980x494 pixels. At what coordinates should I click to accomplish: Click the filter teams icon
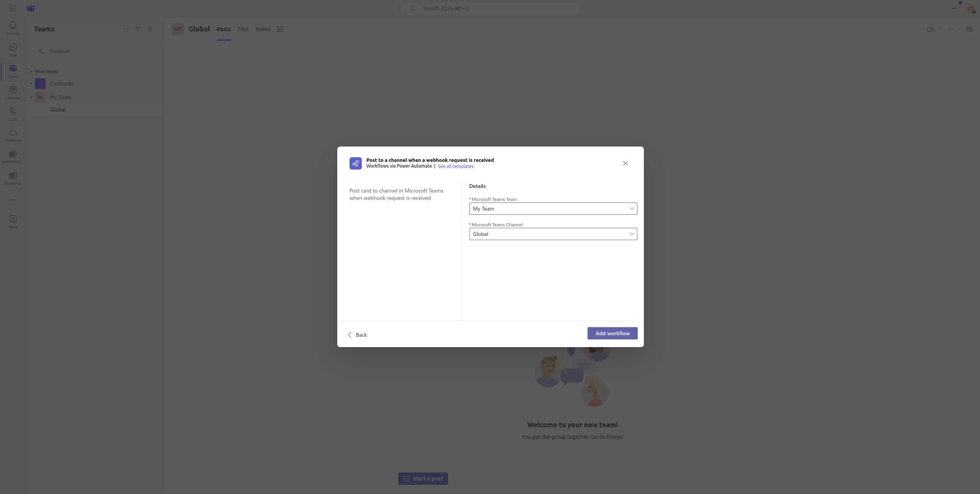point(138,29)
